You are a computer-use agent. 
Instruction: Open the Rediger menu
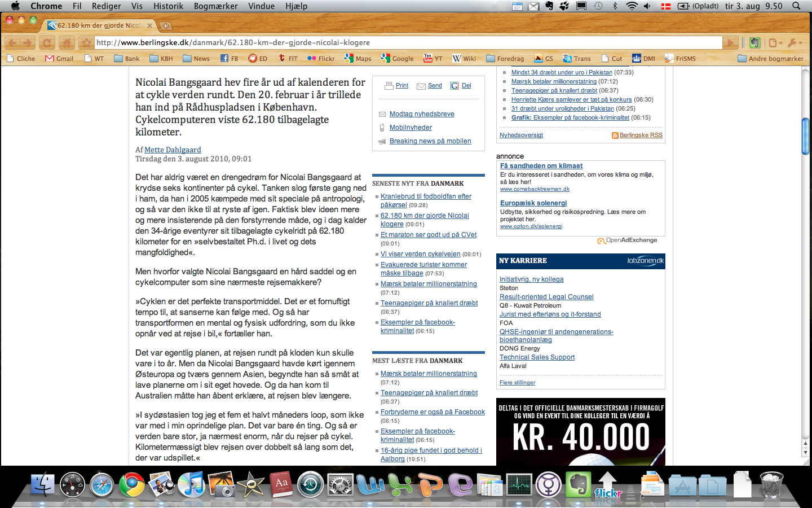tap(107, 6)
